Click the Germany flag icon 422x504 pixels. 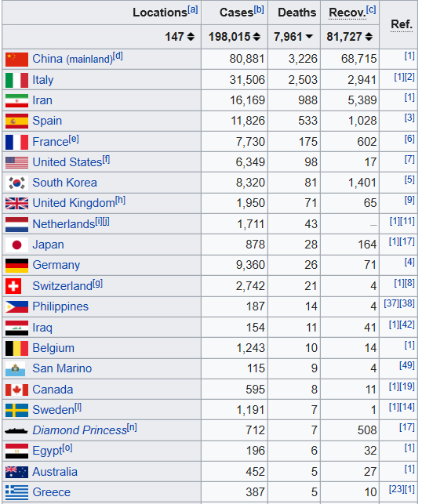coord(16,266)
